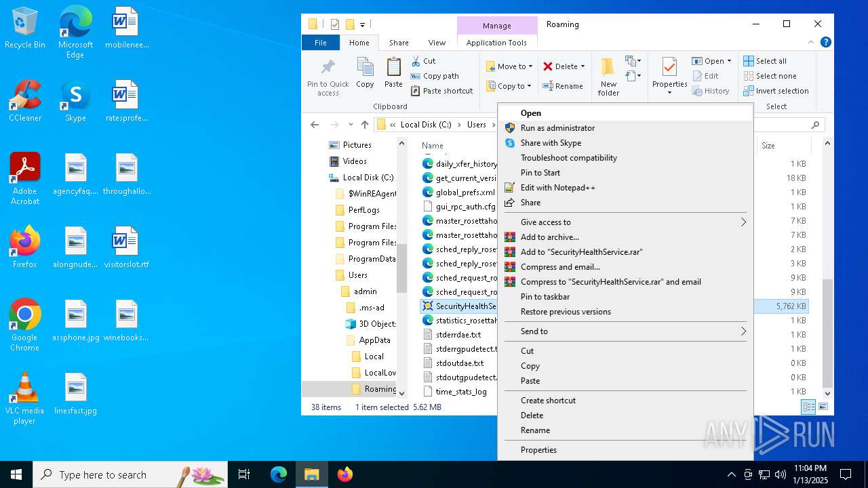This screenshot has height=488, width=868.
Task: Click Edge icon in taskbar
Action: point(279,474)
